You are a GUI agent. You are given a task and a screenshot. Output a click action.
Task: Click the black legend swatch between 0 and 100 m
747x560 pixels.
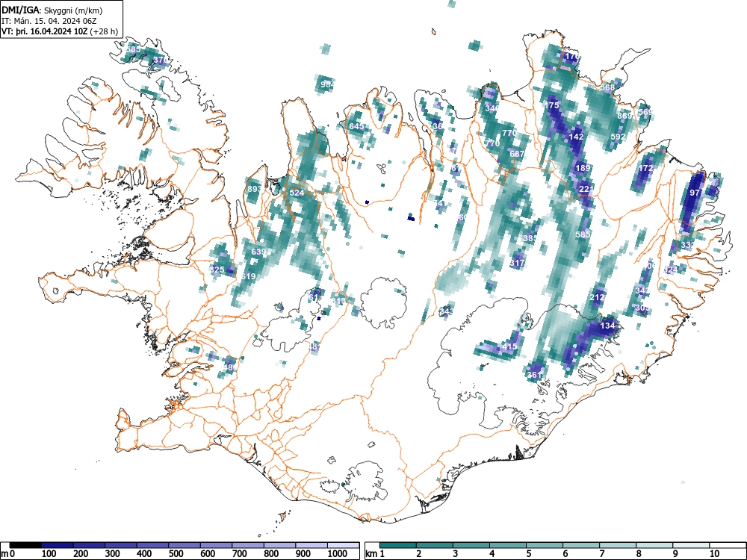(x=25, y=545)
